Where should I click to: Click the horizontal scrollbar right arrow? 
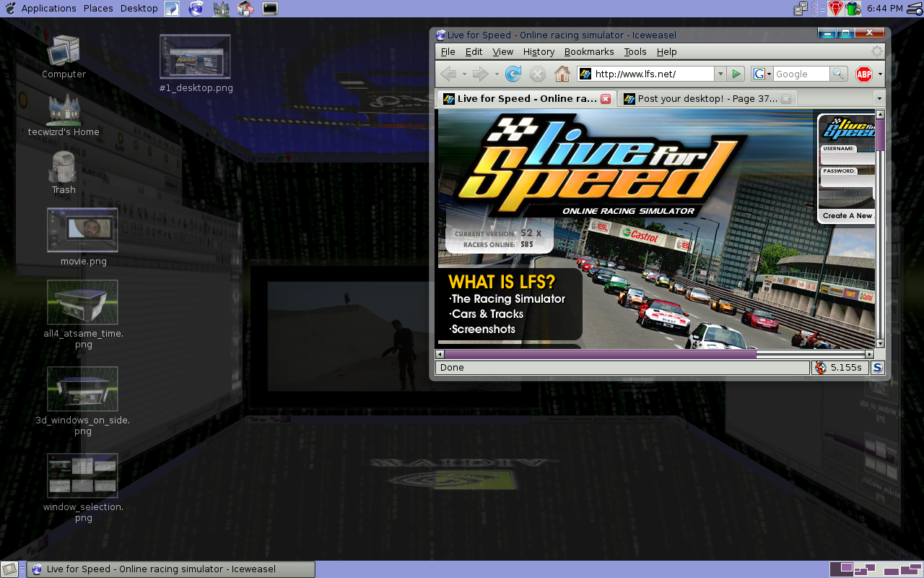click(869, 355)
